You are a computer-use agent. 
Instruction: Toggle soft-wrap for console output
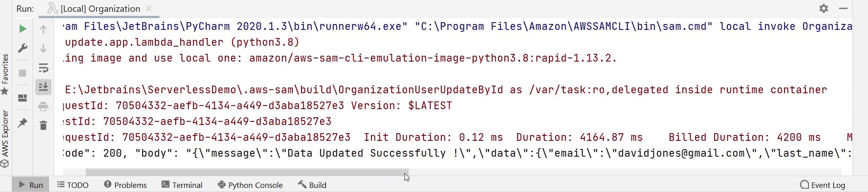point(44,68)
